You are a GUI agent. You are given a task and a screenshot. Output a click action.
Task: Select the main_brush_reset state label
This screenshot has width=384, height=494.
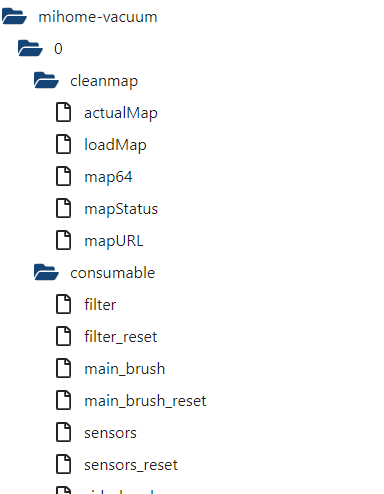point(145,401)
